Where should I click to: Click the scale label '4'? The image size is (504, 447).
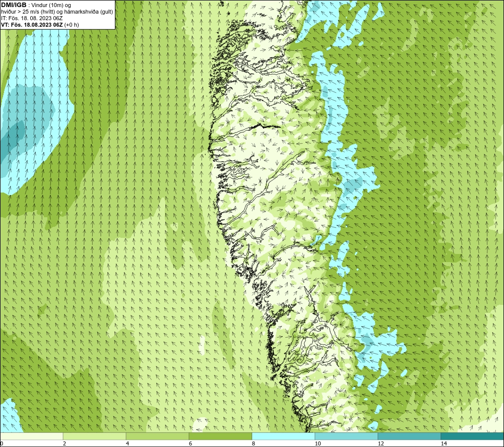(x=128, y=443)
